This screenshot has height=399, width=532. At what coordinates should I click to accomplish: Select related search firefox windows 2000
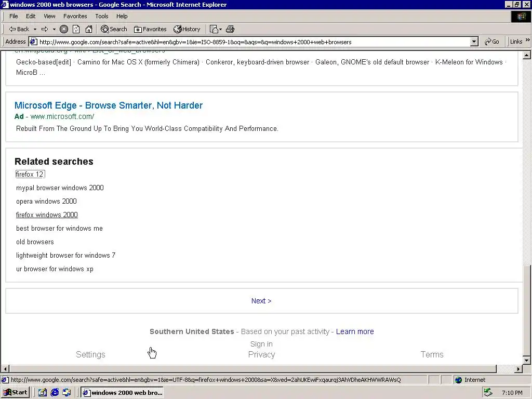tap(47, 215)
